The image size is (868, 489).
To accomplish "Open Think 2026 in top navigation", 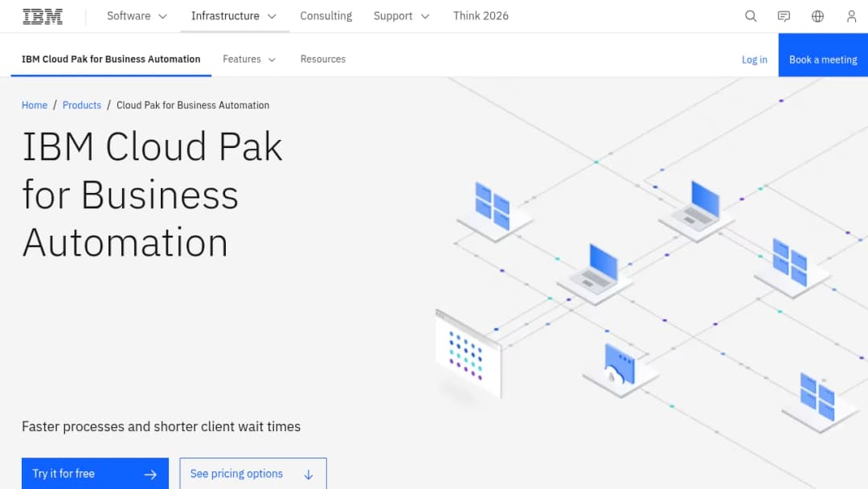I will [x=481, y=16].
